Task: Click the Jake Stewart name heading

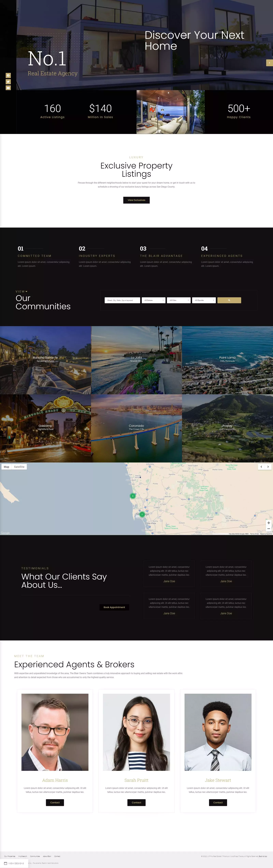Action: 218,780
